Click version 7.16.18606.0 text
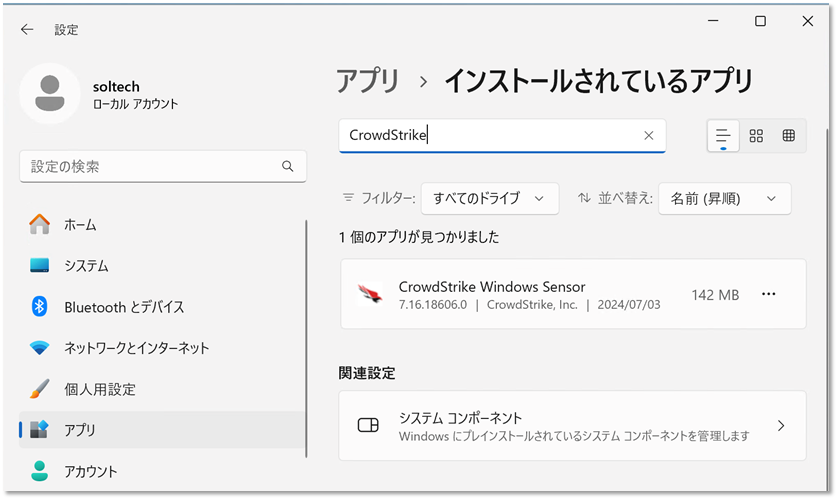This screenshot has width=838, height=500. (x=432, y=305)
